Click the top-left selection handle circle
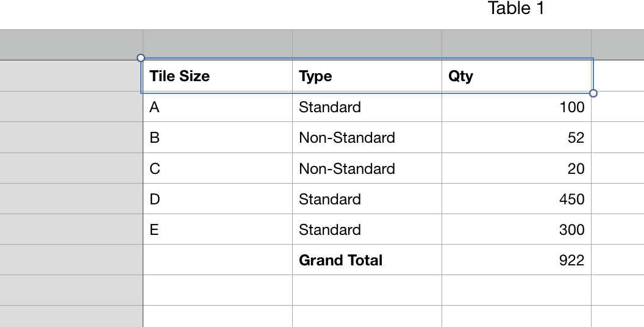 click(x=140, y=57)
